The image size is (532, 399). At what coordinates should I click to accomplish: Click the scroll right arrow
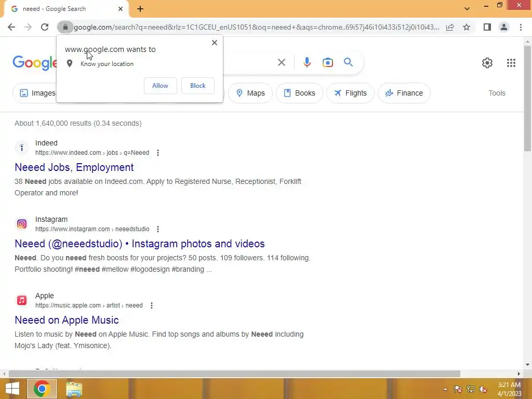pyautogui.click(x=519, y=374)
